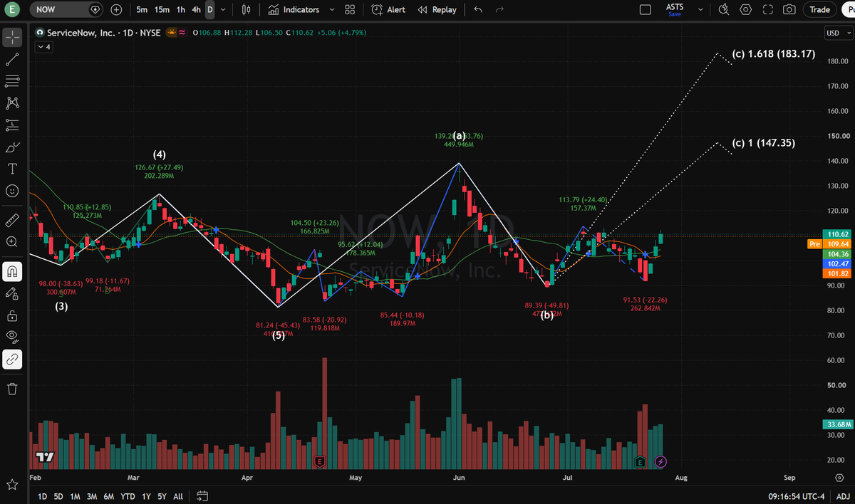Expand the timeframe interval dropdown arrow
This screenshot has width=855, height=504.
click(224, 10)
